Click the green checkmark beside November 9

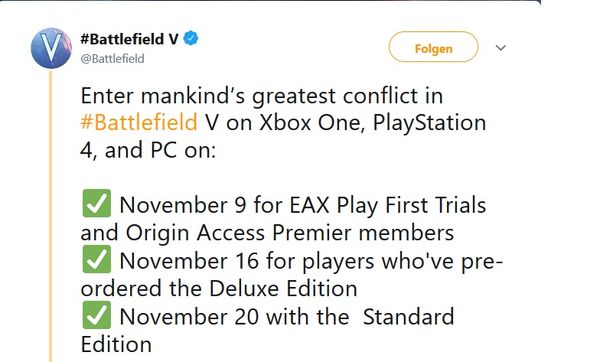pos(97,204)
